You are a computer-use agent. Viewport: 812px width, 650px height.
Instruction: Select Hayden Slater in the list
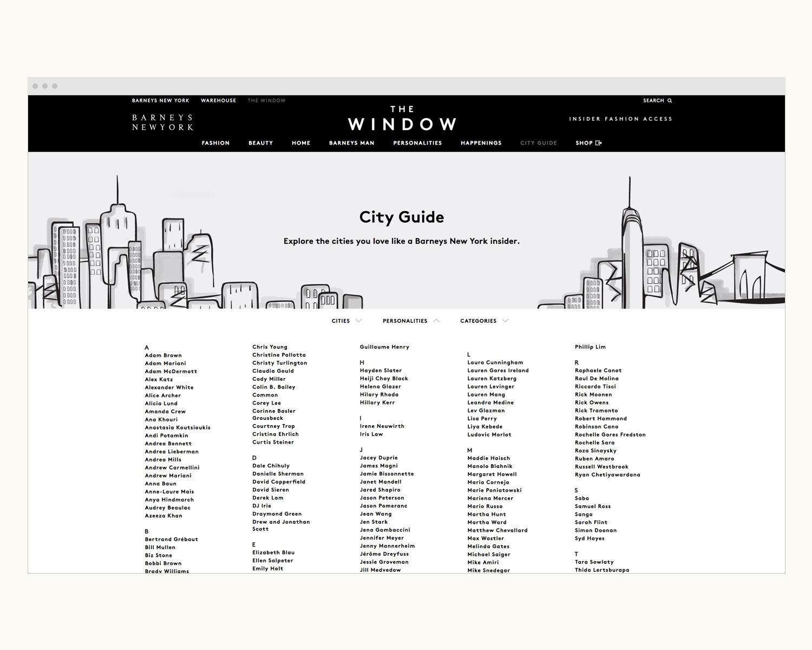pos(381,370)
